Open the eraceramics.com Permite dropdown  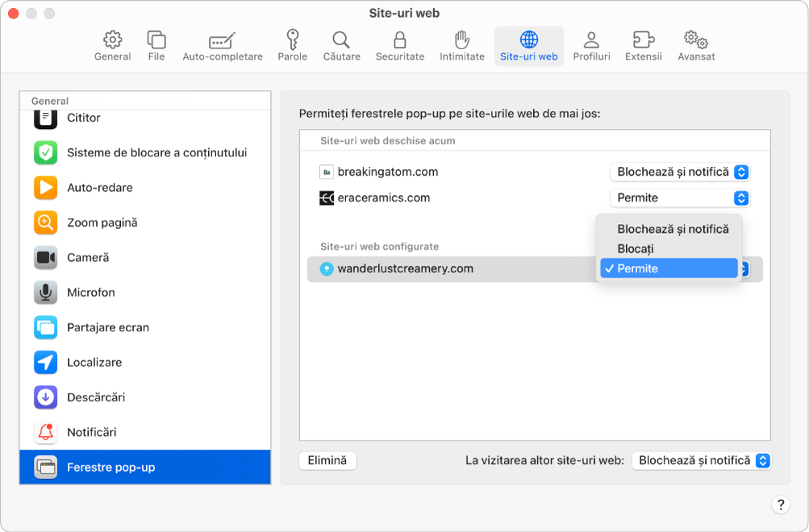(x=679, y=198)
